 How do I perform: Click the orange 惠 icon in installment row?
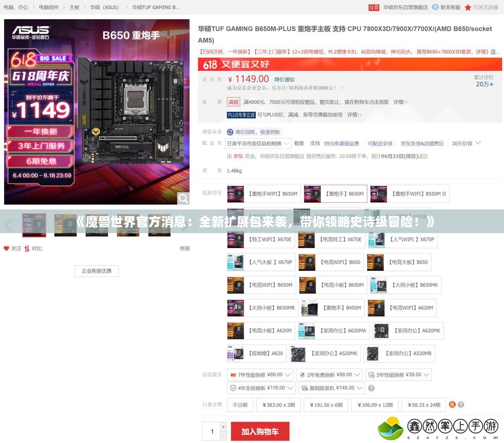(x=452, y=404)
